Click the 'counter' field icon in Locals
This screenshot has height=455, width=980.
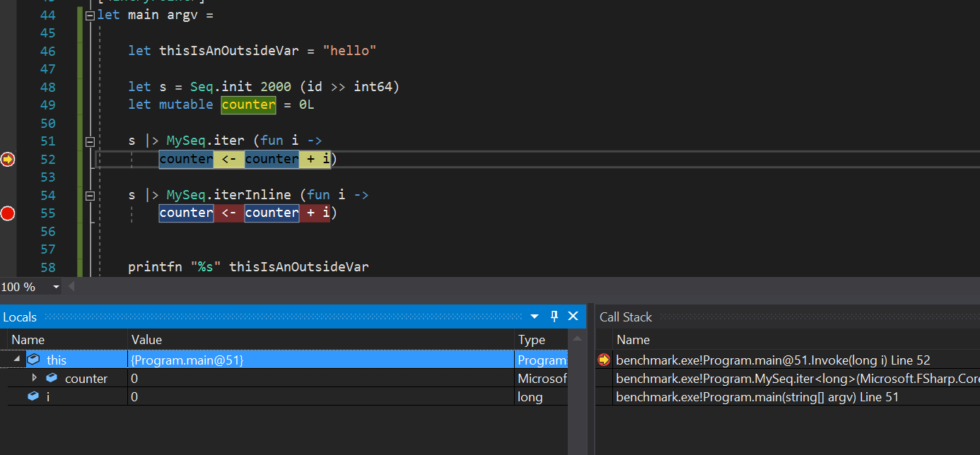(x=52, y=378)
